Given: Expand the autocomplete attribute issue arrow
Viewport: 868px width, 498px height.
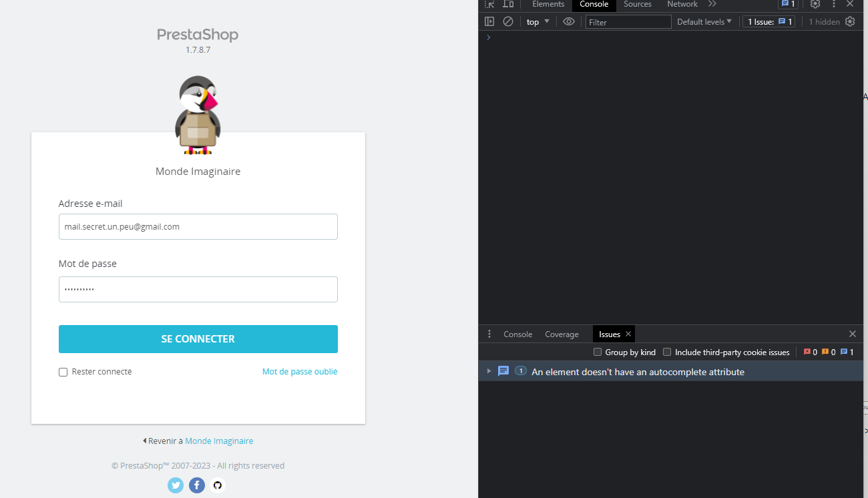Looking at the screenshot, I should pyautogui.click(x=489, y=371).
